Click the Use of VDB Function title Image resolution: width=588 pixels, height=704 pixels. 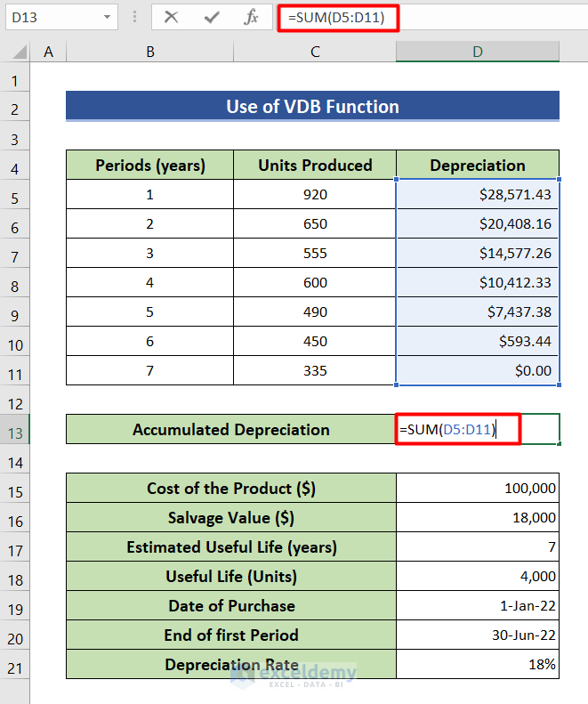point(312,107)
